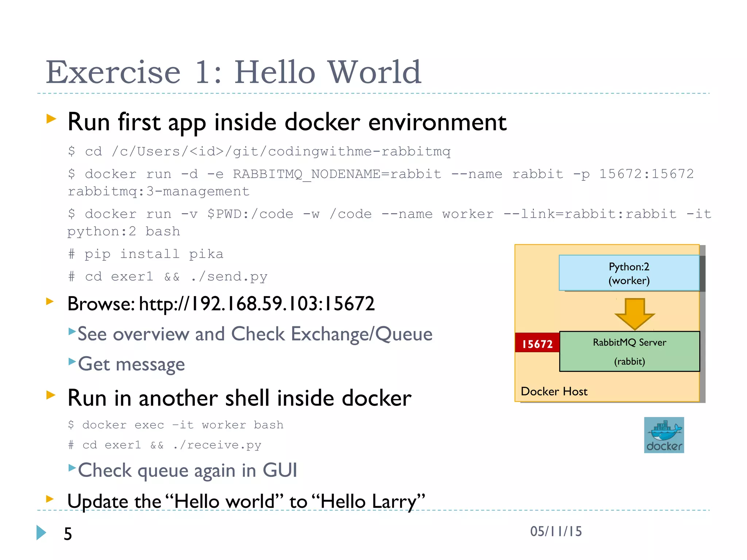Click the bullet before Run in another shell
The height and width of the screenshot is (560, 747).
[51, 395]
